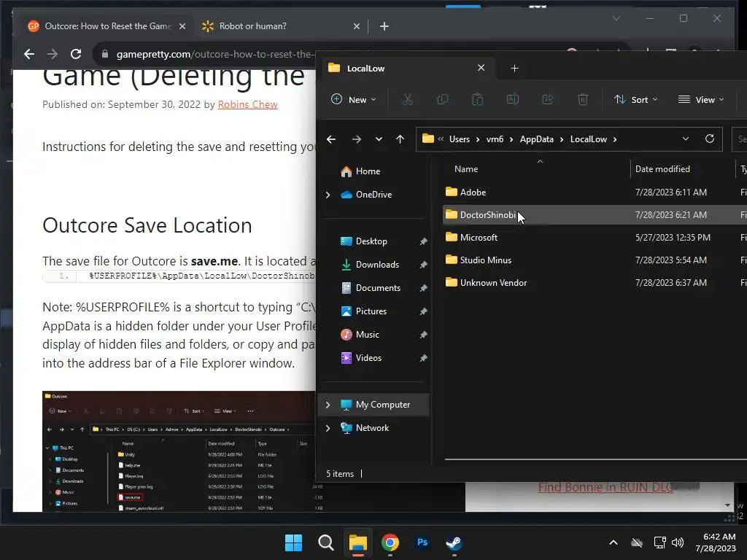Image resolution: width=747 pixels, height=560 pixels.
Task: Unpin Desktop via its pin icon
Action: (x=423, y=241)
